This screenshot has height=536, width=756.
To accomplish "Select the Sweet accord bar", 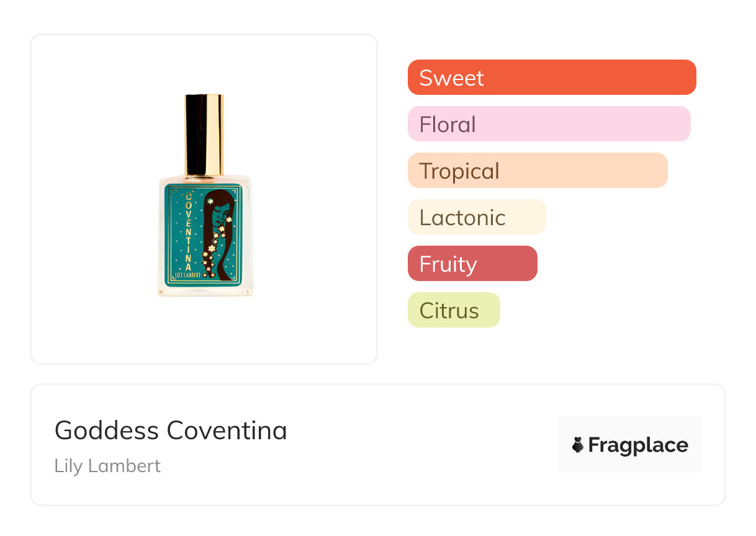I will pos(551,78).
